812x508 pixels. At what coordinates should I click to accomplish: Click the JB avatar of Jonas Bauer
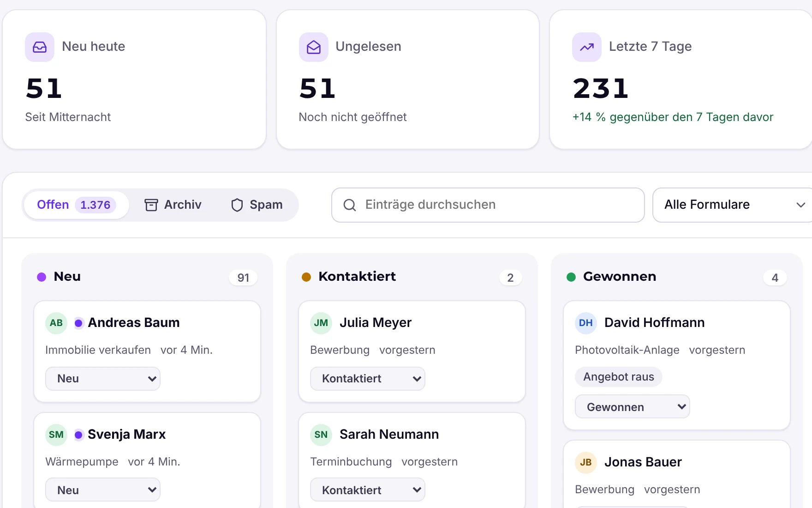(586, 462)
